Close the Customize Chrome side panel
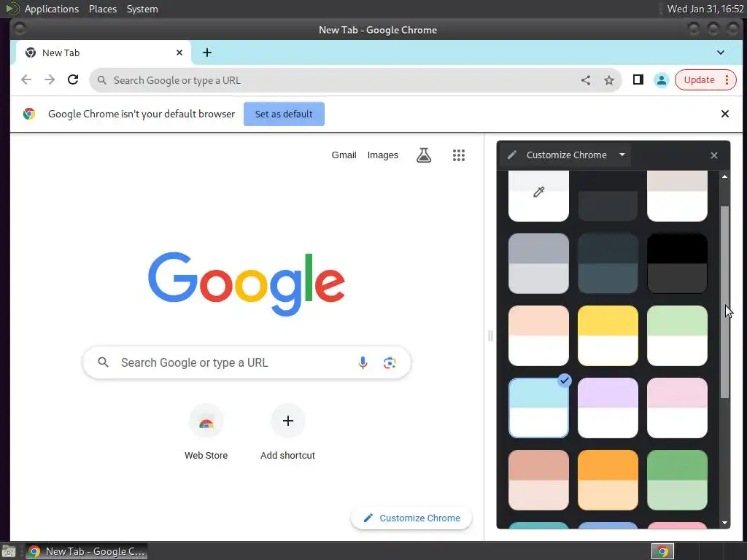Image resolution: width=747 pixels, height=560 pixels. click(713, 155)
